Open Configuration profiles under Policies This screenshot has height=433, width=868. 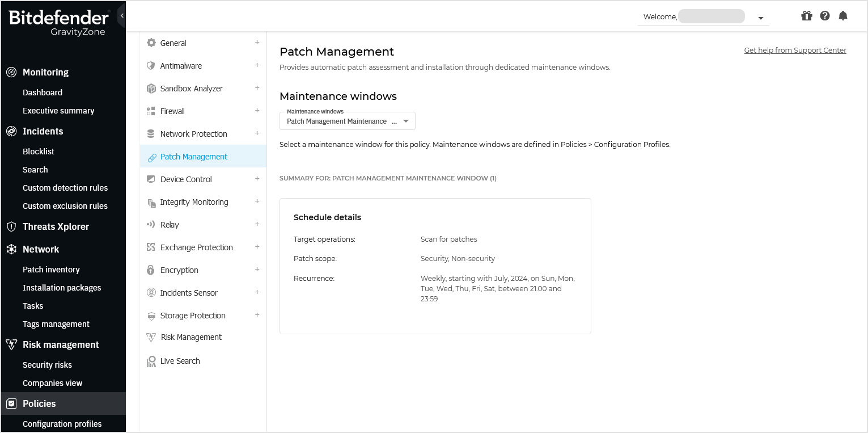tap(62, 424)
